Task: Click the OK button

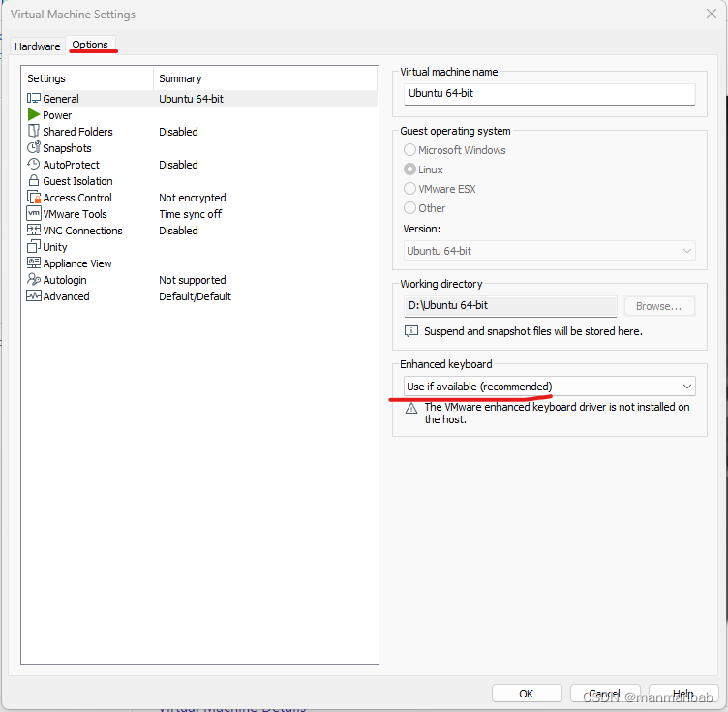Action: tap(527, 694)
